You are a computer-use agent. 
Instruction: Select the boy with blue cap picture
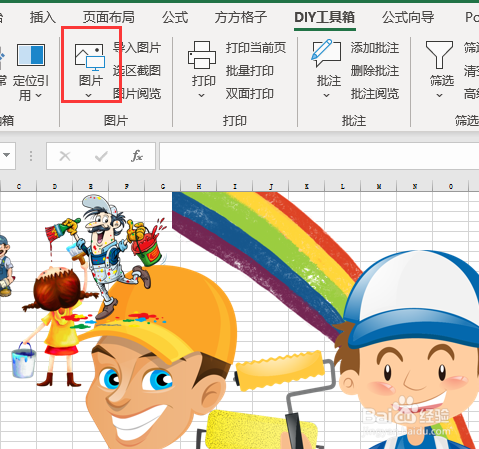click(x=408, y=350)
